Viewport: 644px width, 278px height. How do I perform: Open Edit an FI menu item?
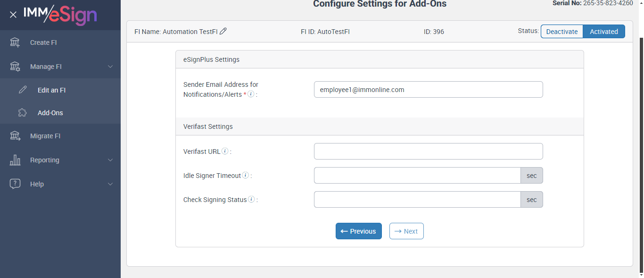(x=51, y=90)
